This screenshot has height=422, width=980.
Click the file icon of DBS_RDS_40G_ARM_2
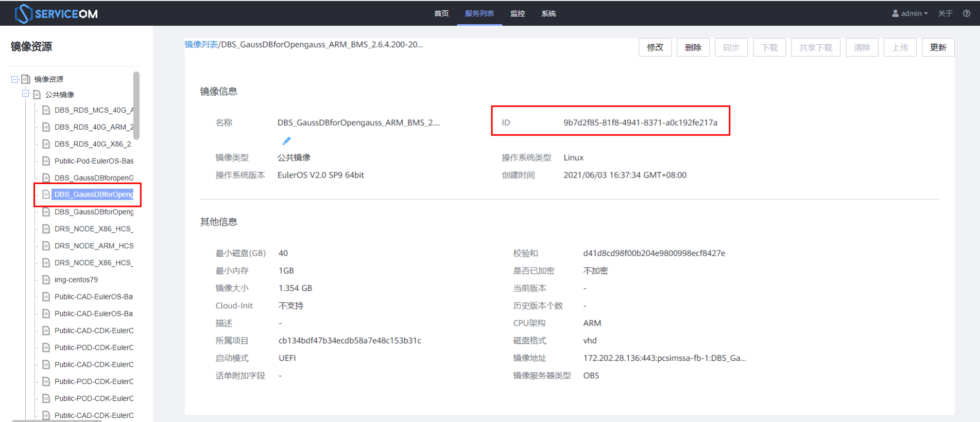[46, 127]
